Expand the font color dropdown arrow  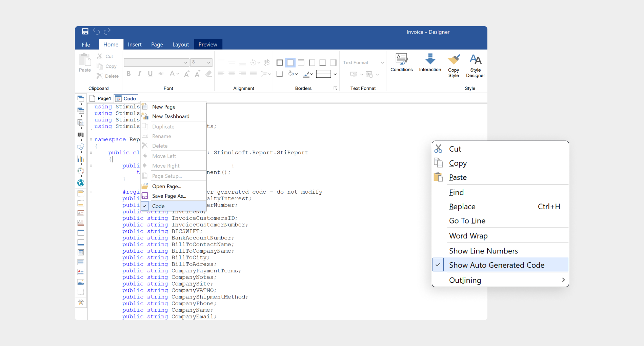click(178, 74)
